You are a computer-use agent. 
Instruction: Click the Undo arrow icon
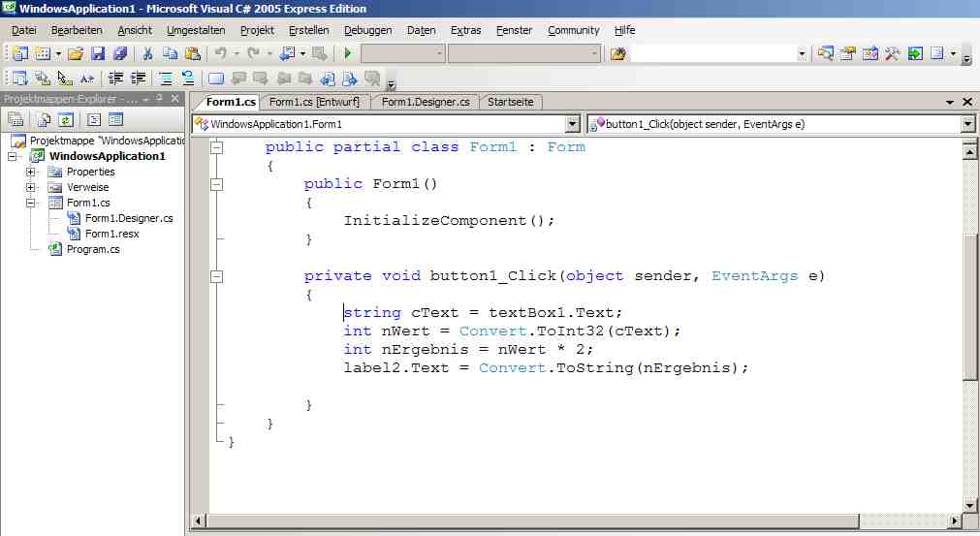[x=221, y=53]
